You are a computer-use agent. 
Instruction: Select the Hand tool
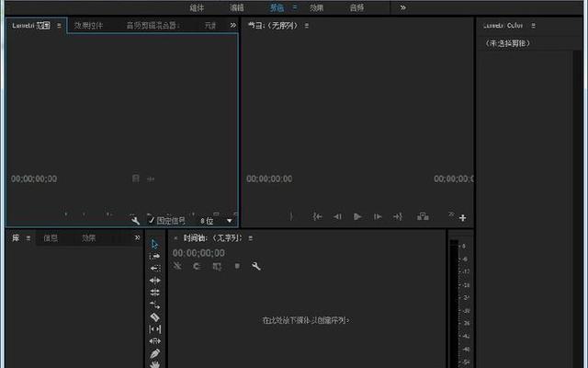pos(154,364)
